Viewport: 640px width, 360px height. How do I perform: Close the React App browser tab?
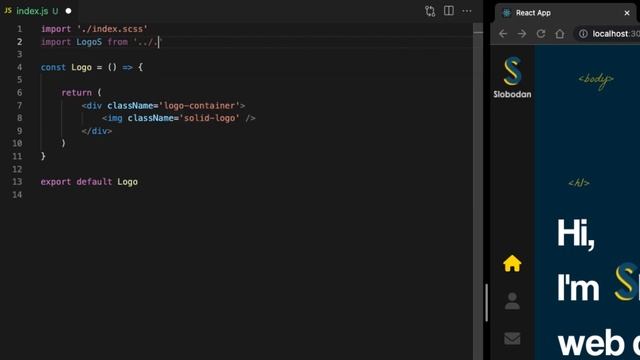click(627, 13)
